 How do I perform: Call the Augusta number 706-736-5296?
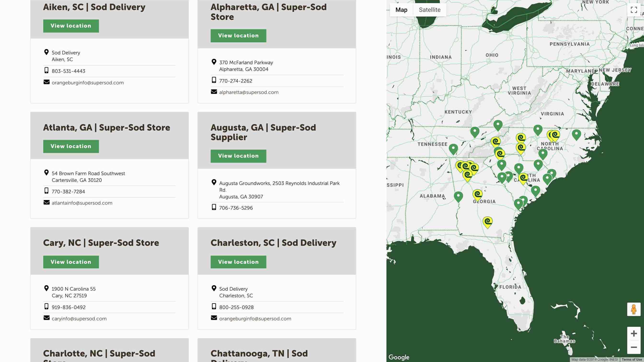click(236, 208)
